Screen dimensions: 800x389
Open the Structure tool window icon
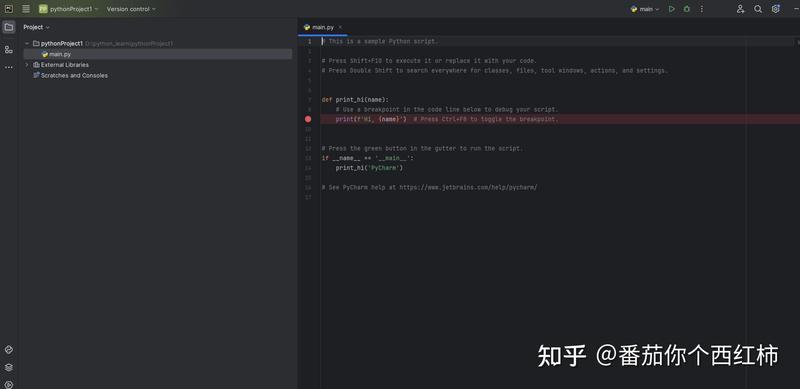(x=9, y=50)
